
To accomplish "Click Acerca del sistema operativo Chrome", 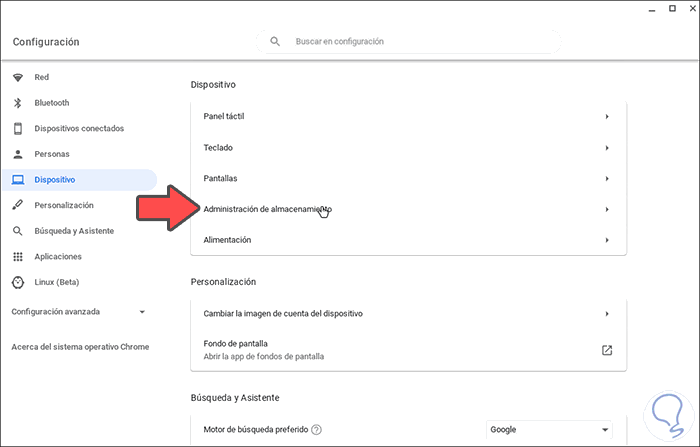I will 80,347.
